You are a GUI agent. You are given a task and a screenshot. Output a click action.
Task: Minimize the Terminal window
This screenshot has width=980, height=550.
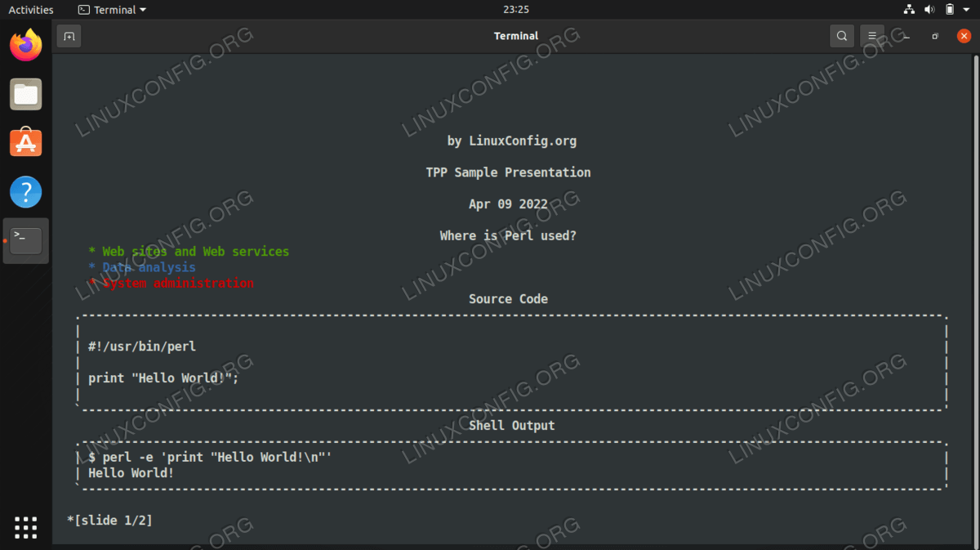(x=906, y=36)
